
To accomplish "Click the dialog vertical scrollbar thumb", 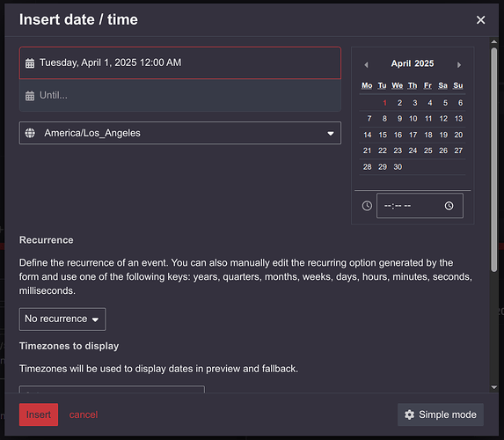I will click(x=494, y=160).
